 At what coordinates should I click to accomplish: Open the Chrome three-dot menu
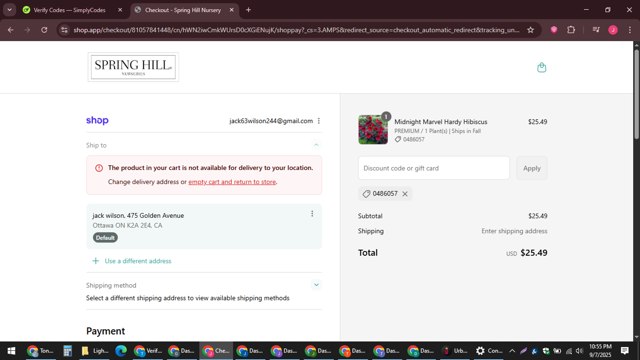[630, 30]
